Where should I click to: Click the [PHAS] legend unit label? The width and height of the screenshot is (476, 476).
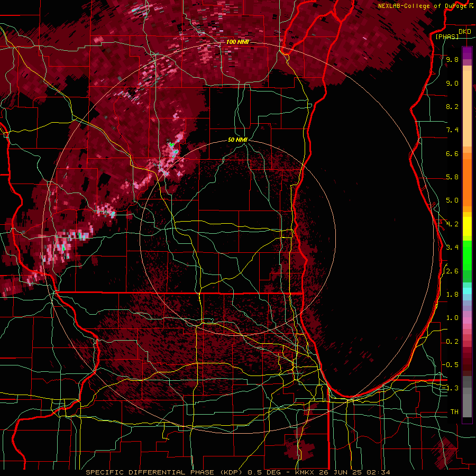447,36
